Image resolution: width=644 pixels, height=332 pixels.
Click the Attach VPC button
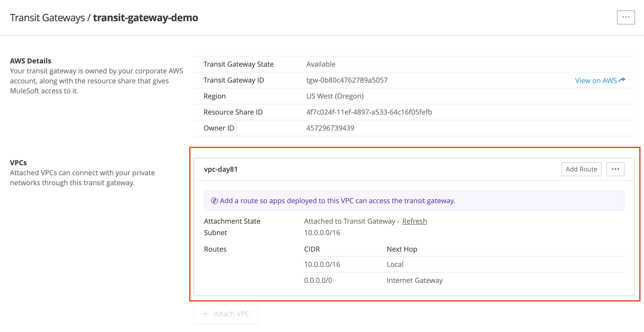pos(225,314)
